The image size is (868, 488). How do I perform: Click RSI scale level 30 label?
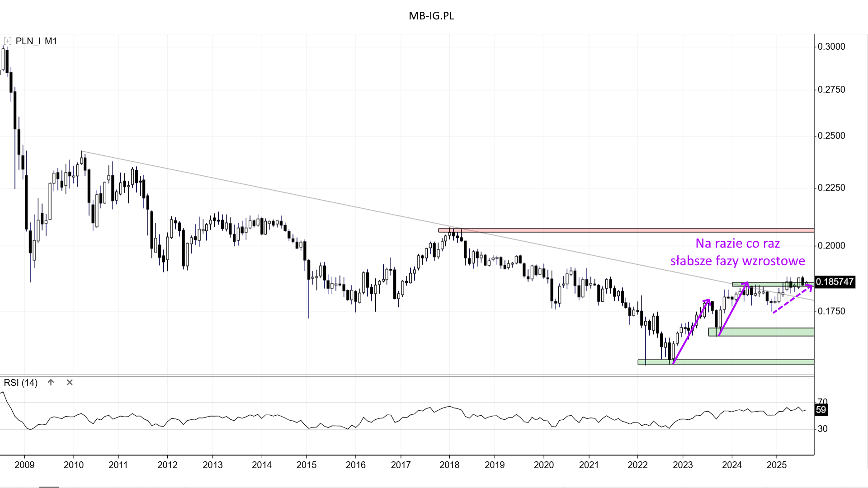(x=823, y=429)
